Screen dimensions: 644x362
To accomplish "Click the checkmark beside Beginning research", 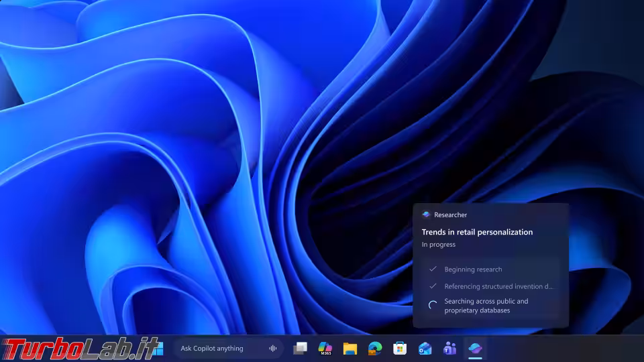I will (x=433, y=269).
